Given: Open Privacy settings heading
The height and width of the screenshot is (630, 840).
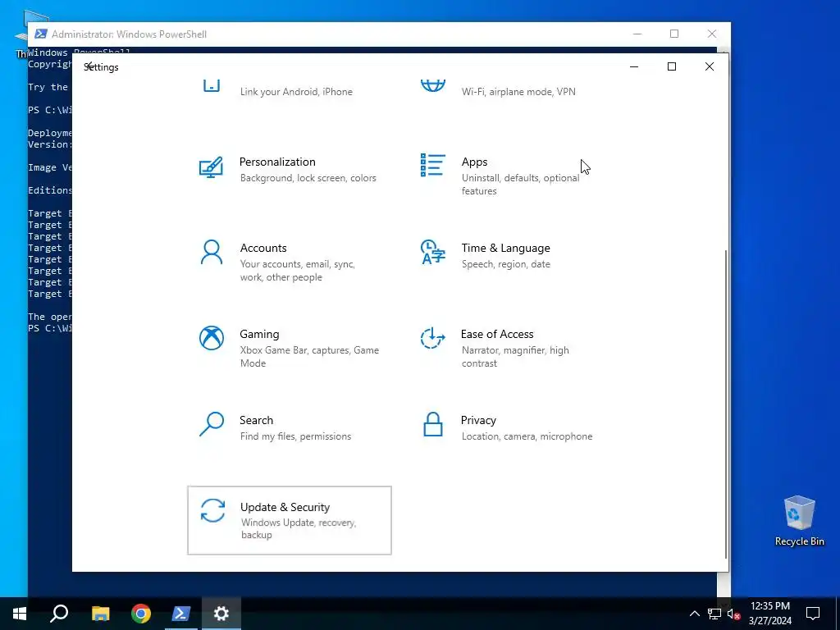Looking at the screenshot, I should [478, 421].
